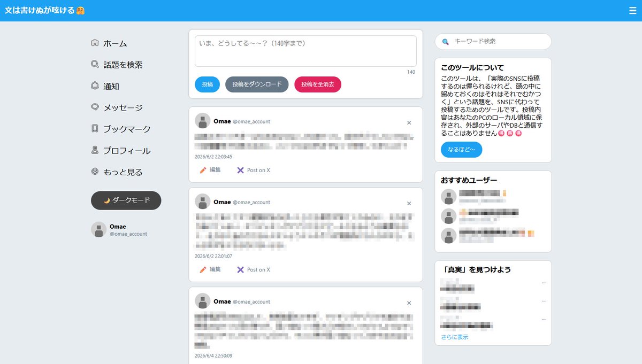Click Post on X on 22:01:07 post

coord(258,269)
